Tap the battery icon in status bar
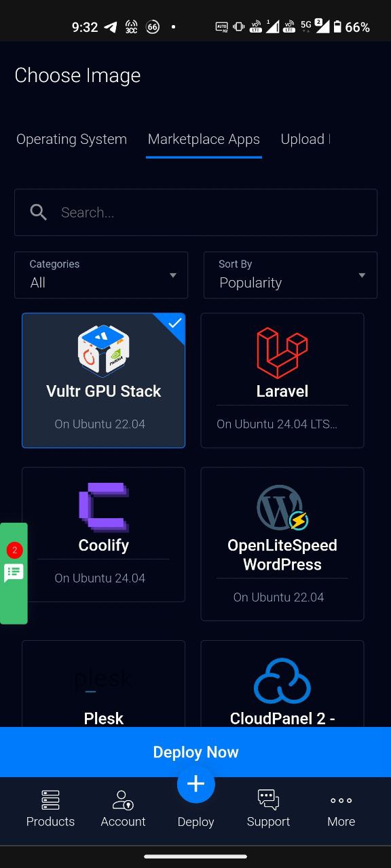Screen dimensions: 391x868 click(x=337, y=27)
